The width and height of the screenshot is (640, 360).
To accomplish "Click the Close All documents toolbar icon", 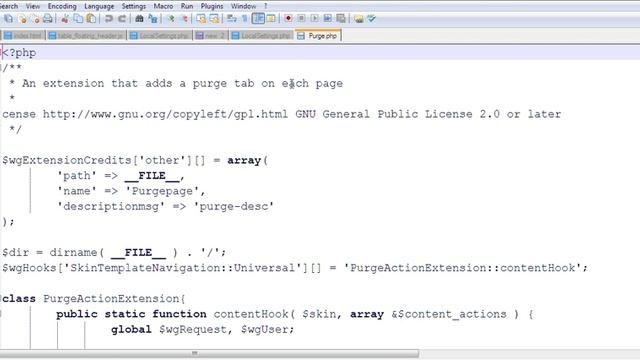I will (36, 19).
